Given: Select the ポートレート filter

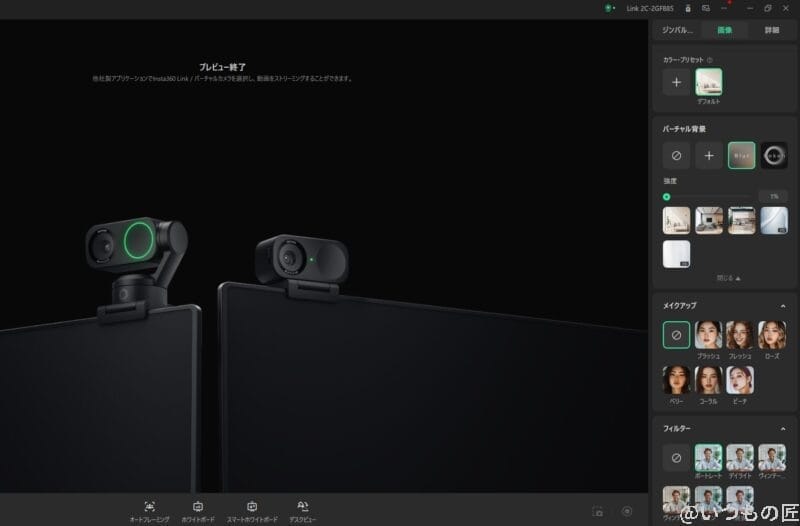Looking at the screenshot, I should tap(709, 458).
